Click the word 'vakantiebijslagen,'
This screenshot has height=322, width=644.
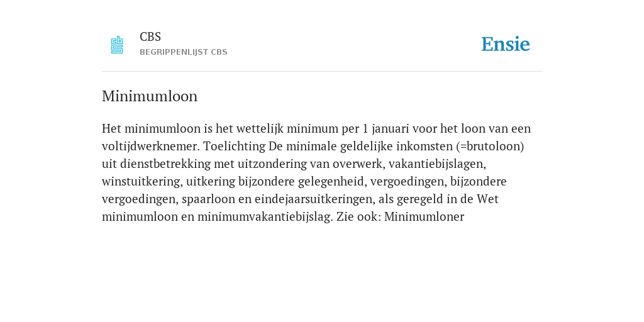click(437, 164)
